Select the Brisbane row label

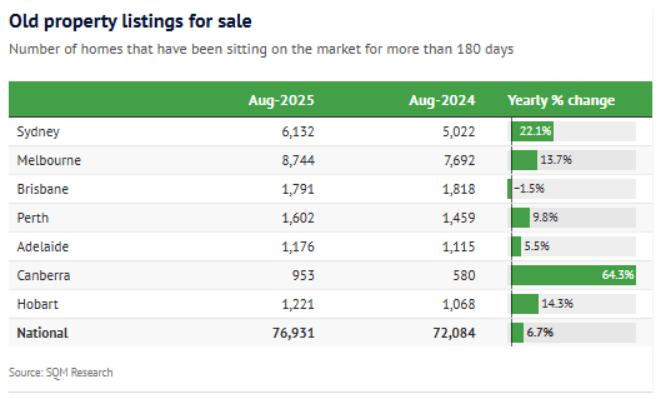43,189
